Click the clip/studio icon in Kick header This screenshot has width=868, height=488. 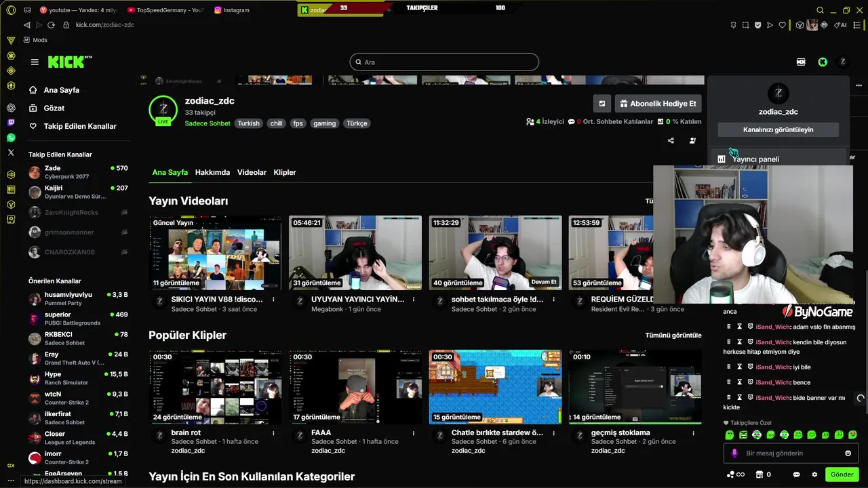tap(801, 62)
